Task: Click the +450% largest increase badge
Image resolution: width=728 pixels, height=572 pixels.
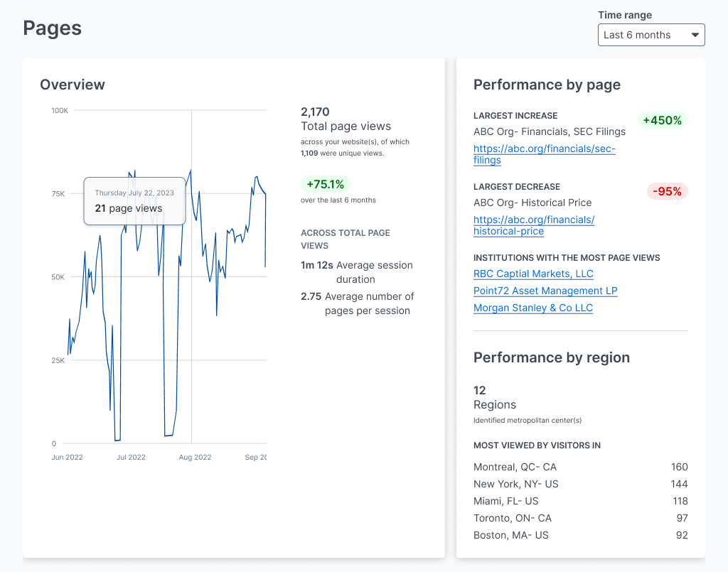Action: (x=662, y=120)
